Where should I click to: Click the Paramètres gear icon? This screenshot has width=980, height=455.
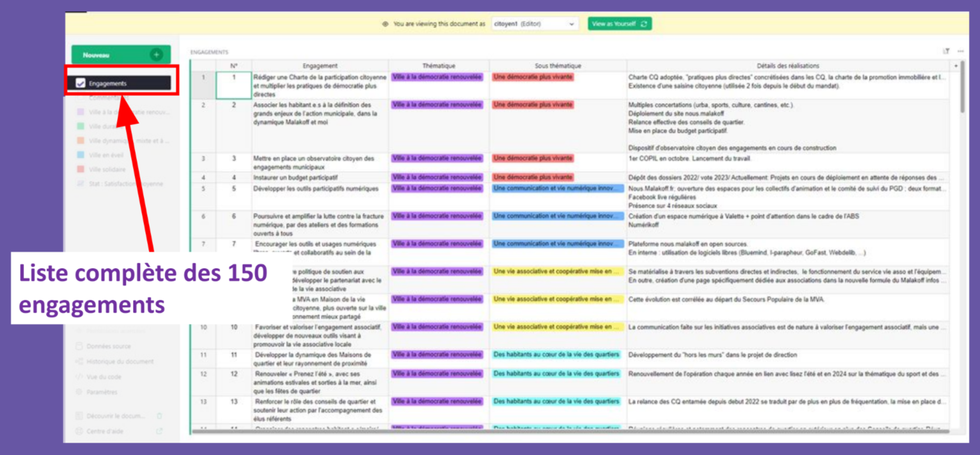79,392
